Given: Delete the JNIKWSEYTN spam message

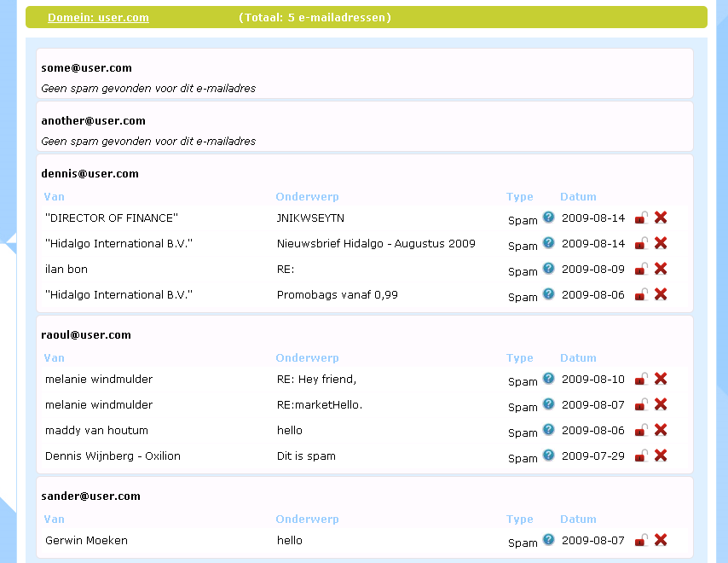Looking at the screenshot, I should pyautogui.click(x=660, y=218).
